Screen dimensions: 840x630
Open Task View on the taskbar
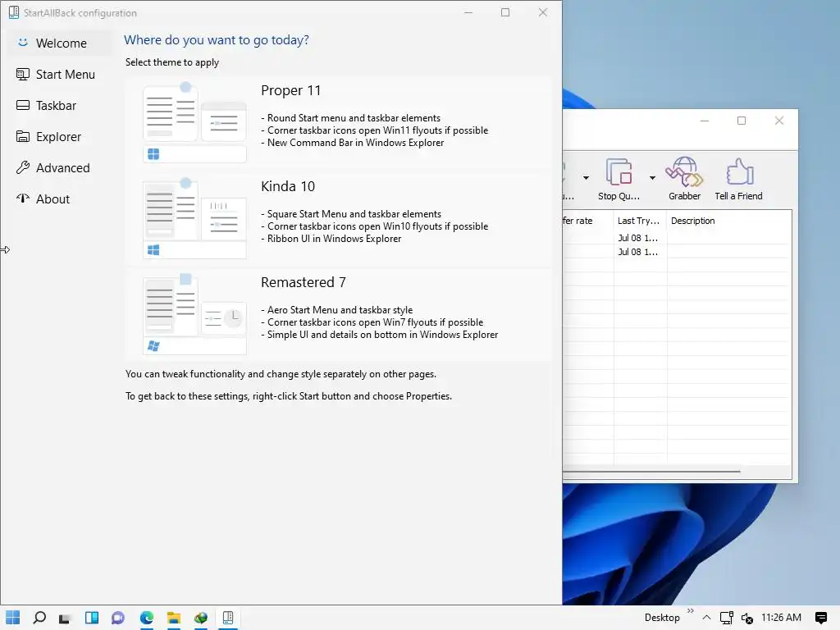point(65,618)
